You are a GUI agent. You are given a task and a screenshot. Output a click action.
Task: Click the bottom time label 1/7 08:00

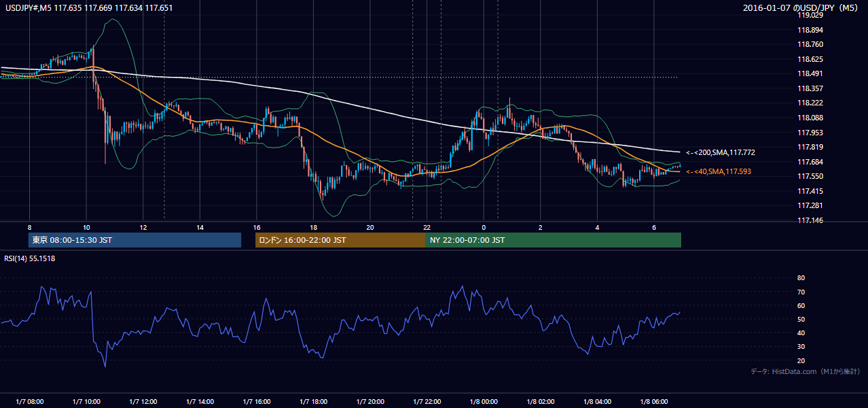pos(29,401)
